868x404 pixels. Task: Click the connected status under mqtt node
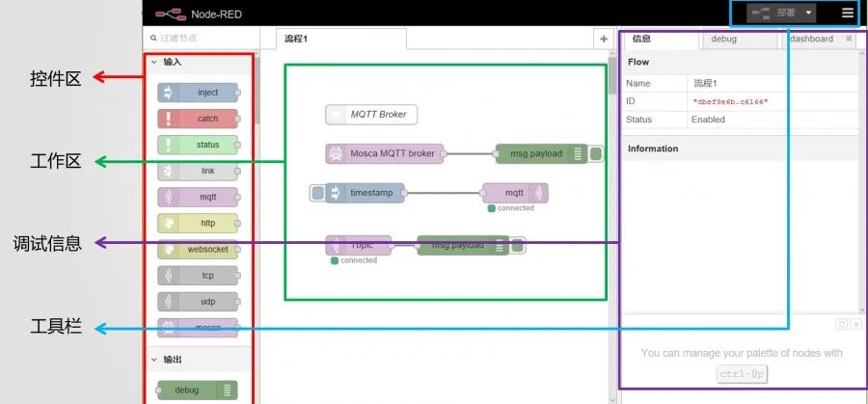tap(510, 208)
